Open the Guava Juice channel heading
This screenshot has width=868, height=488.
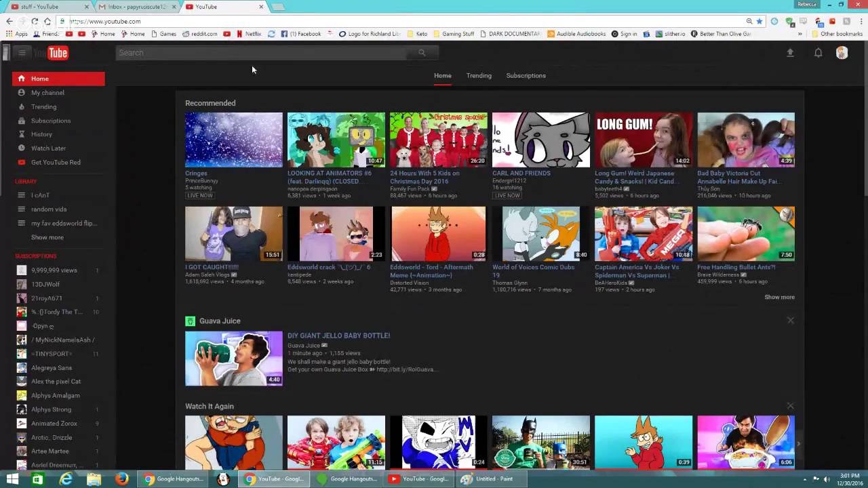(220, 321)
